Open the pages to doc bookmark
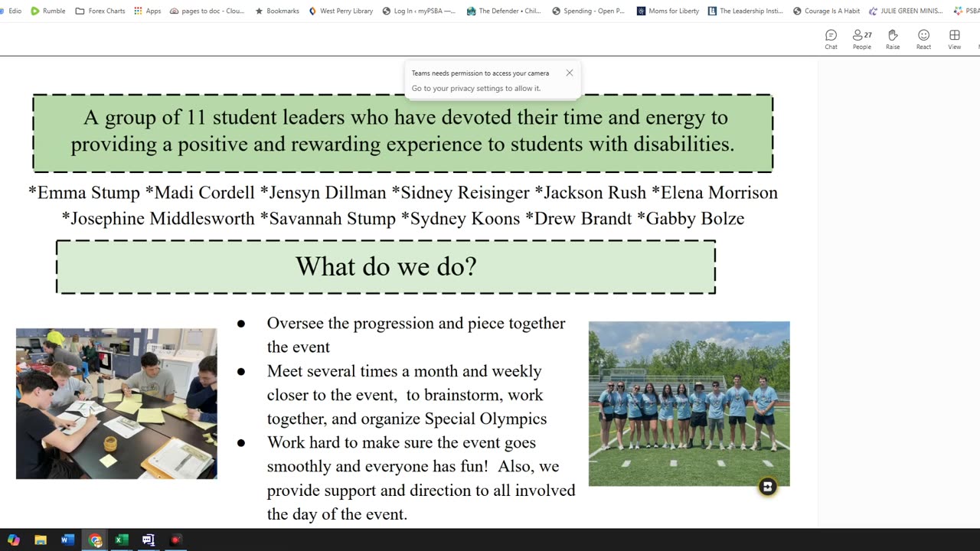This screenshot has height=551, width=980. (207, 11)
